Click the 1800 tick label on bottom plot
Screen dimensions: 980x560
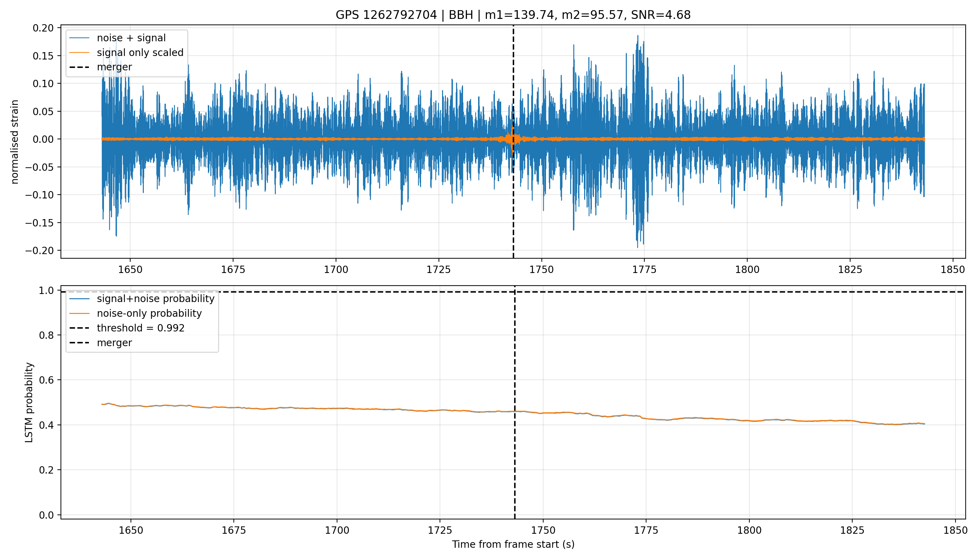(749, 530)
